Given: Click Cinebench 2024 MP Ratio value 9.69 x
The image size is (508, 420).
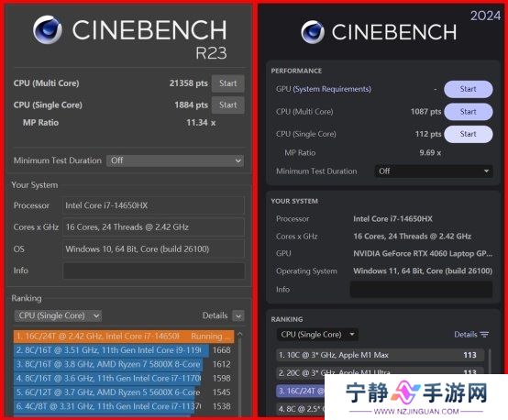Looking at the screenshot, I should (430, 152).
